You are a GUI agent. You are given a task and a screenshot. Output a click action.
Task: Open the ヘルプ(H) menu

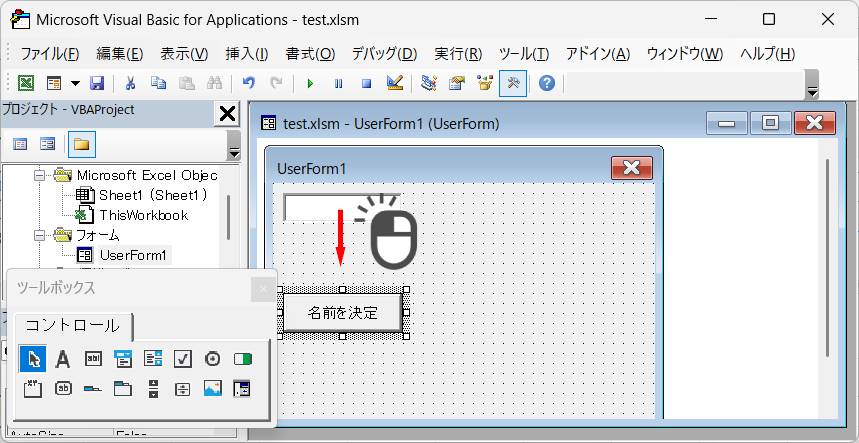(768, 54)
